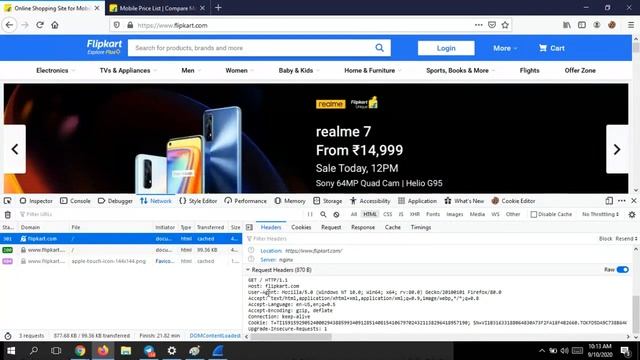640x360 pixels.
Task: Save page to Pocket
Action: tap(492, 25)
